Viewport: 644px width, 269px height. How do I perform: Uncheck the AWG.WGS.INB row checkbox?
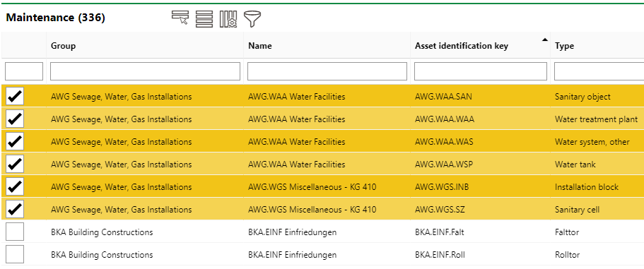point(15,186)
